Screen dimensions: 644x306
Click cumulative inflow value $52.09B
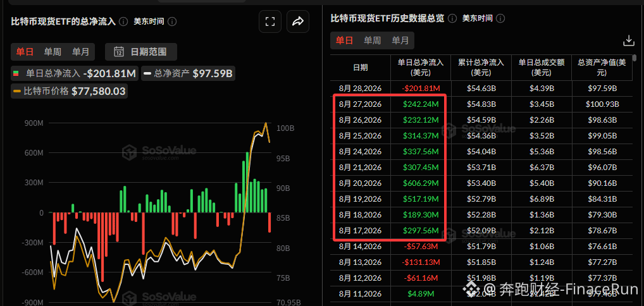[481, 230]
